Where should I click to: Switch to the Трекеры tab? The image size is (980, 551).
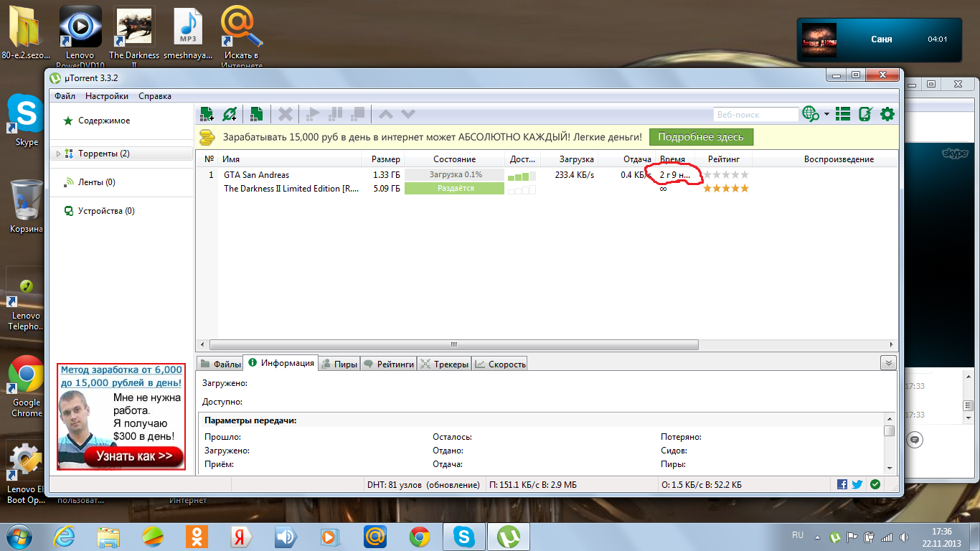pos(444,364)
